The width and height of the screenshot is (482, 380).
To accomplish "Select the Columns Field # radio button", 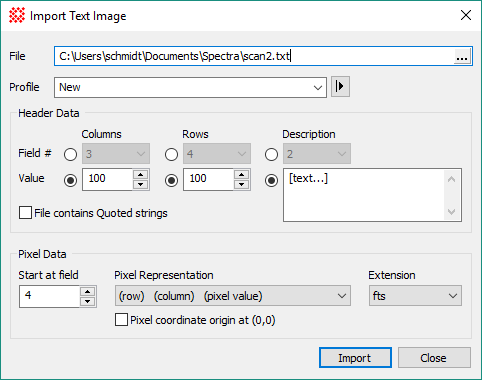I will tap(70, 154).
